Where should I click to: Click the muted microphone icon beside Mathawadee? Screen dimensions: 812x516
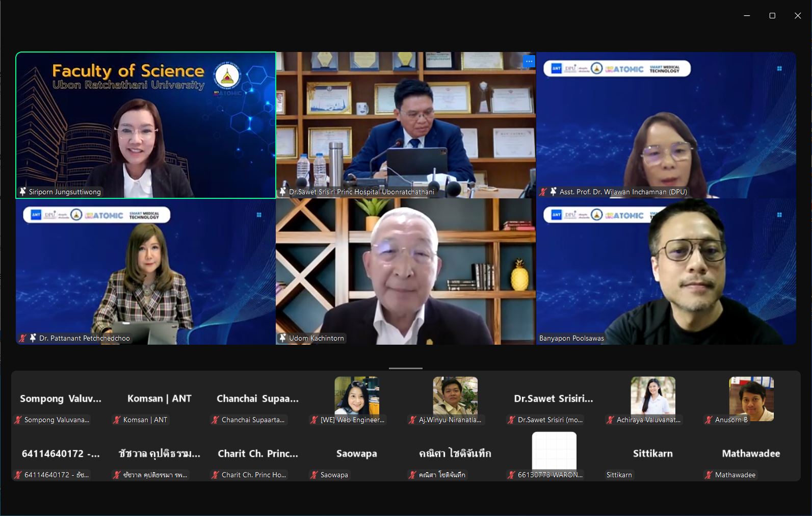709,475
